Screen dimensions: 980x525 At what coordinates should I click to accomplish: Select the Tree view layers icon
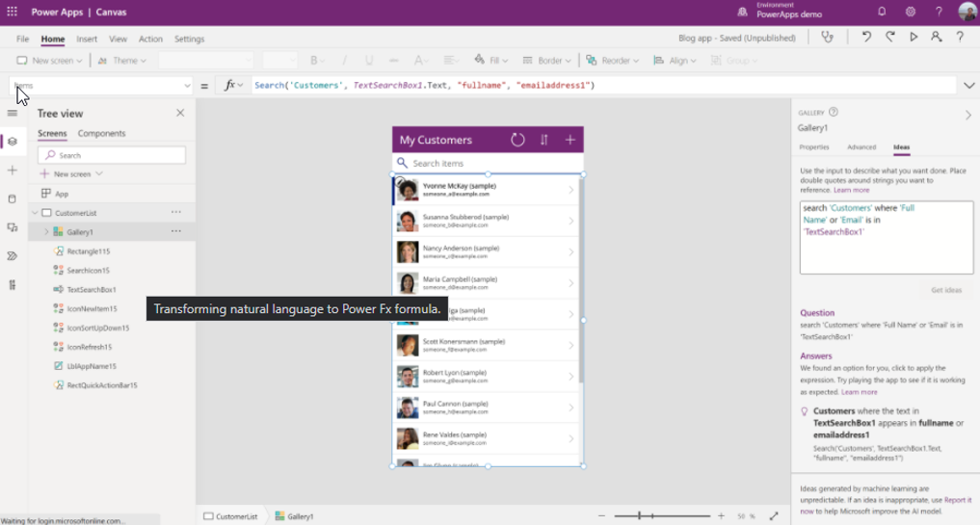click(12, 142)
